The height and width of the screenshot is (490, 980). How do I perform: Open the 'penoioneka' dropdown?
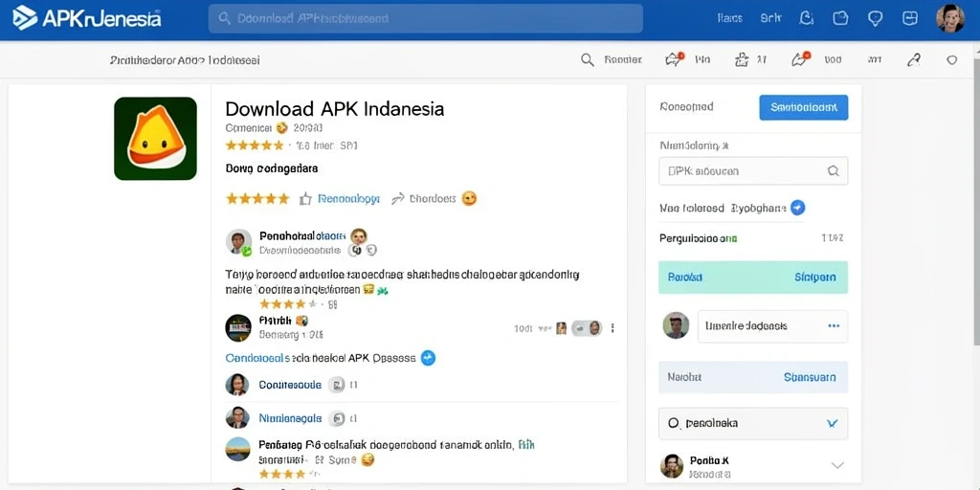coord(753,423)
